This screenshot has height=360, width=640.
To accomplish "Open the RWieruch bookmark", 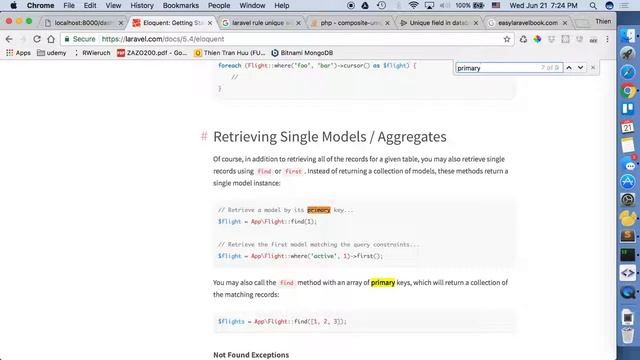I will (x=92, y=53).
